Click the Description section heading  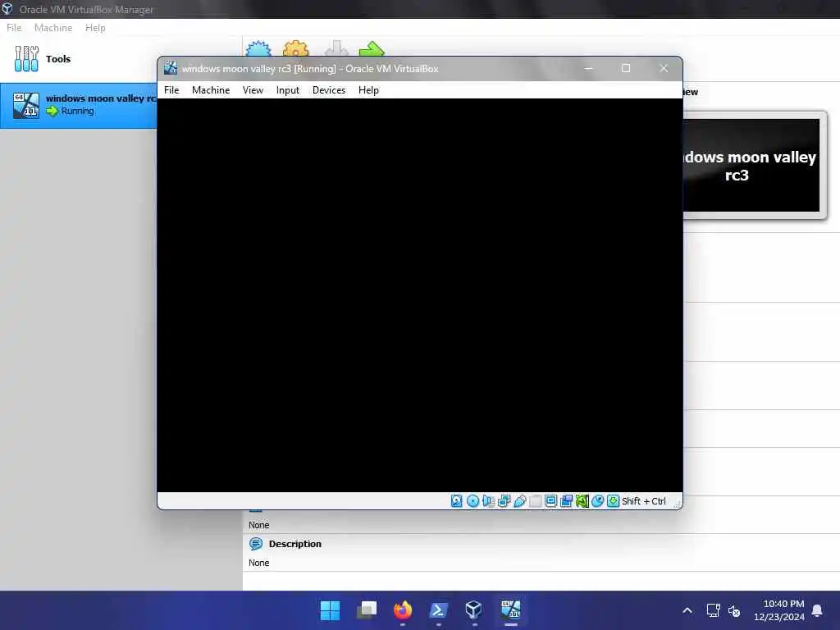(295, 544)
